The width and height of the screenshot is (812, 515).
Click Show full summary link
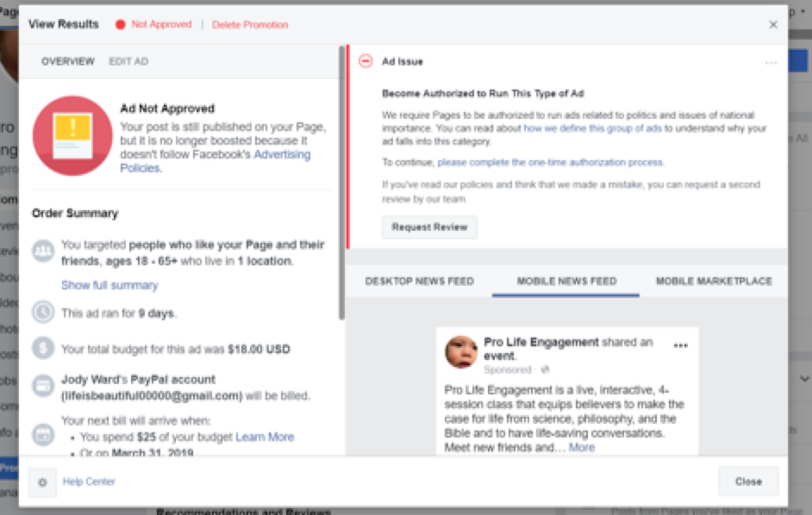pos(109,285)
